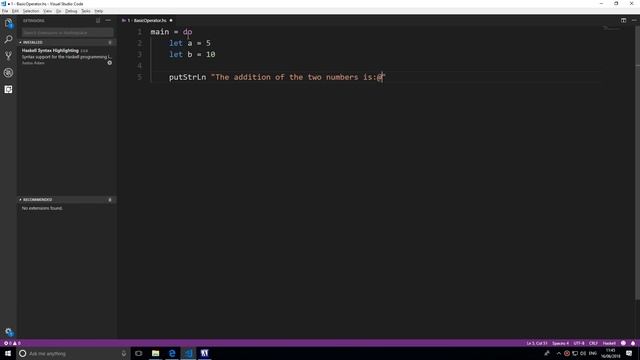The height and width of the screenshot is (360, 640).
Task: Click the minimap at editor top right
Action: (611, 28)
